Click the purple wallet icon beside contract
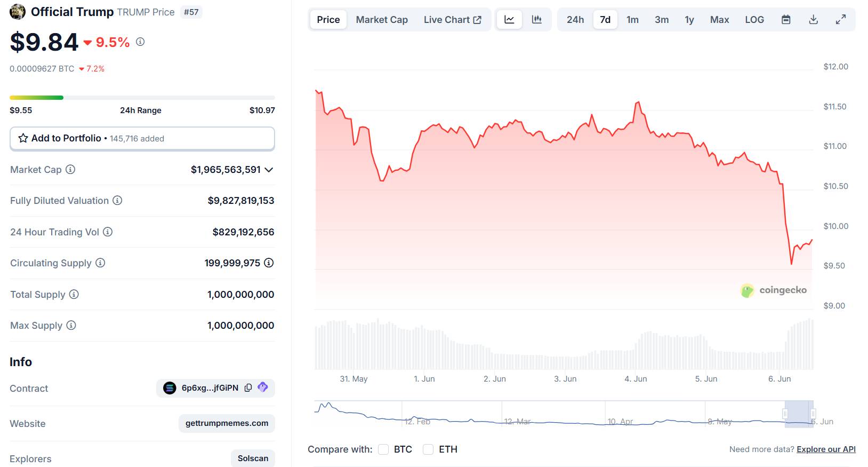The height and width of the screenshot is (467, 868). click(x=263, y=387)
